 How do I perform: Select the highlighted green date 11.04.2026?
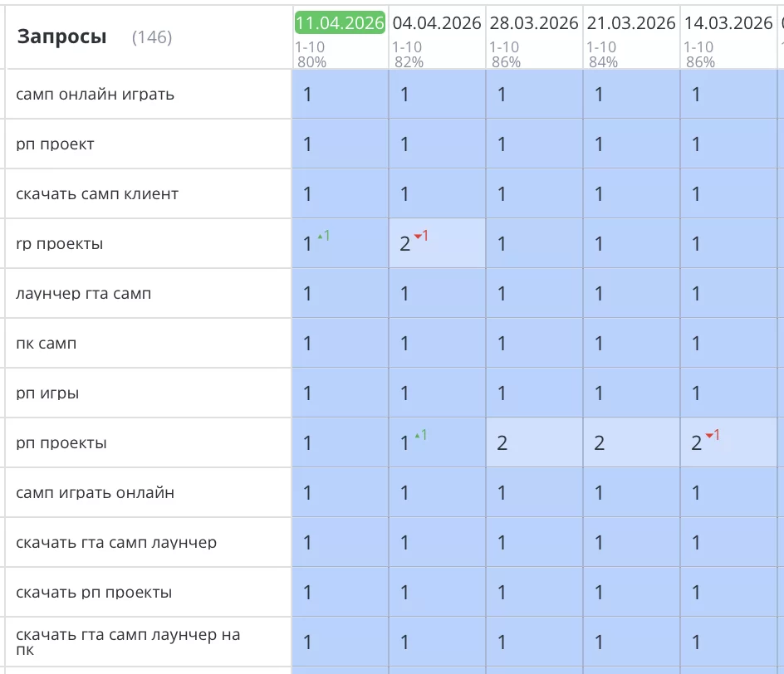point(341,22)
